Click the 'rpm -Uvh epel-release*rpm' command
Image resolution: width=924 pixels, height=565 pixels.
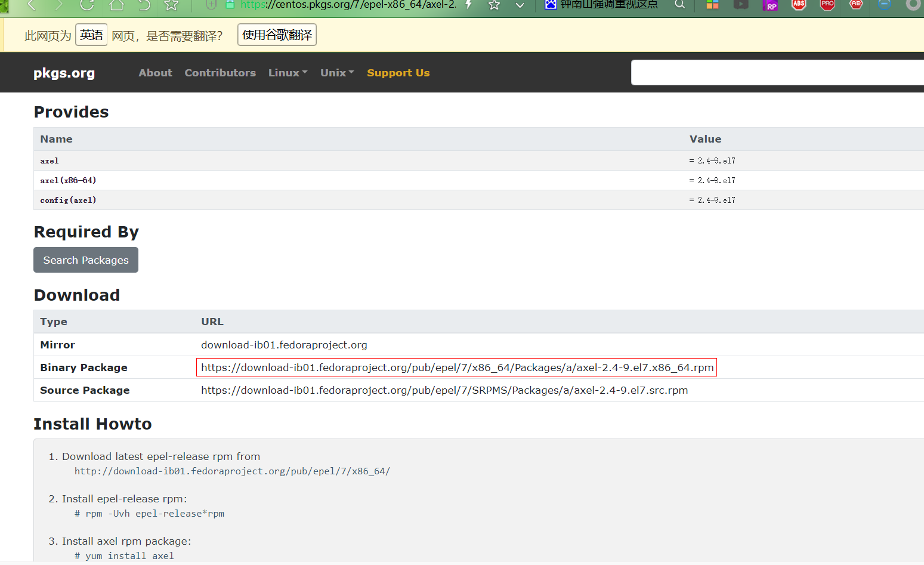pyautogui.click(x=149, y=514)
